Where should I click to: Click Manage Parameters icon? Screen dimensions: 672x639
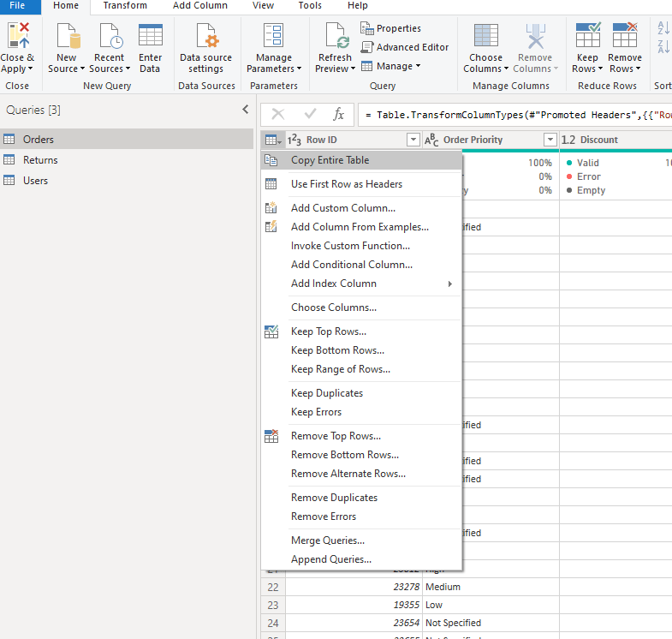[273, 35]
